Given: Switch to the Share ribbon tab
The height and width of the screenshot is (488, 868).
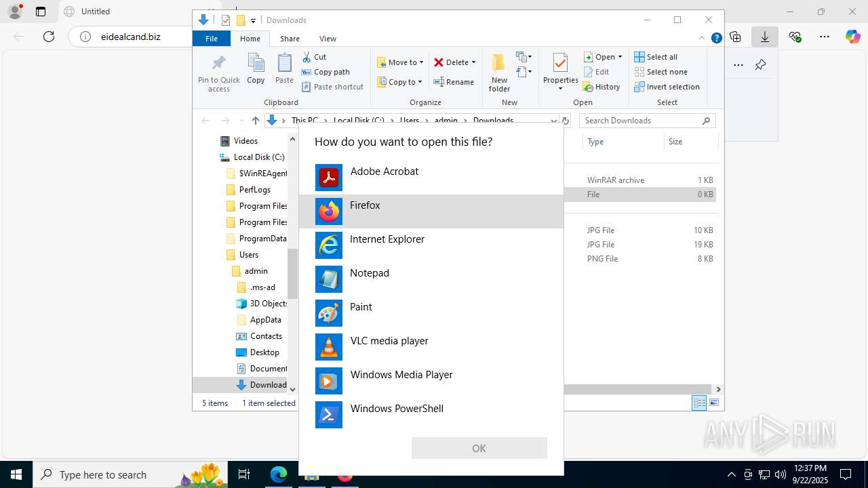Looking at the screenshot, I should [x=290, y=39].
